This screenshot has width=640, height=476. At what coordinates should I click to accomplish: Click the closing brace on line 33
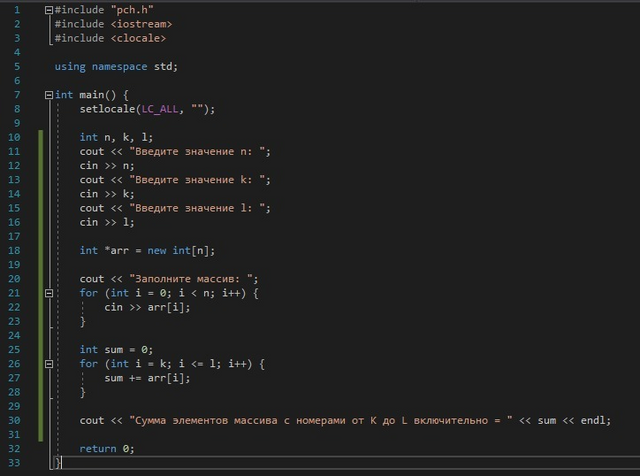pos(58,463)
